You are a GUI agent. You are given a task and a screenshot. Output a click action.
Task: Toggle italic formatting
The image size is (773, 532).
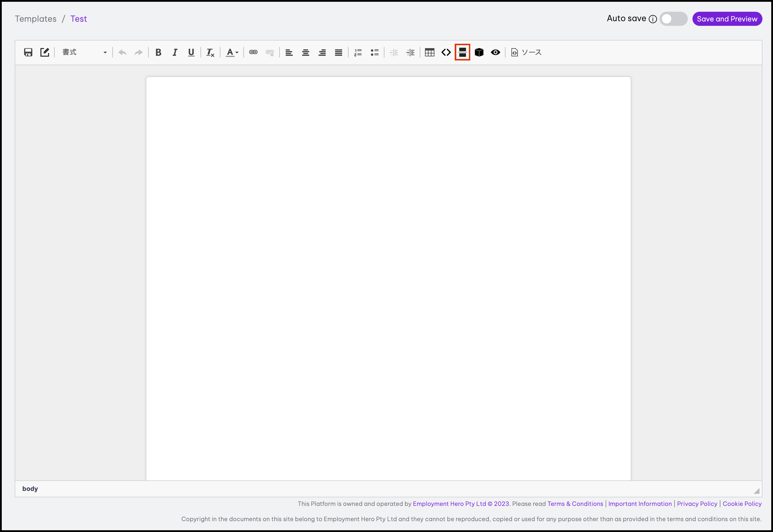[x=175, y=52]
